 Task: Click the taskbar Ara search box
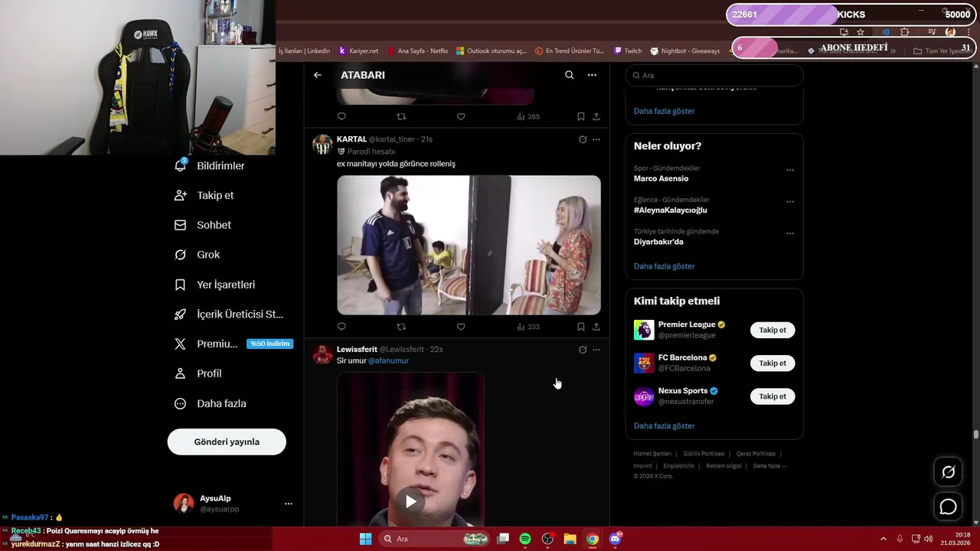(435, 539)
